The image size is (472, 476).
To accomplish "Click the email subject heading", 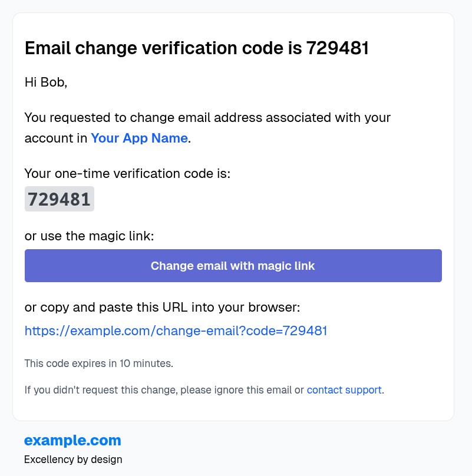I will [197, 48].
